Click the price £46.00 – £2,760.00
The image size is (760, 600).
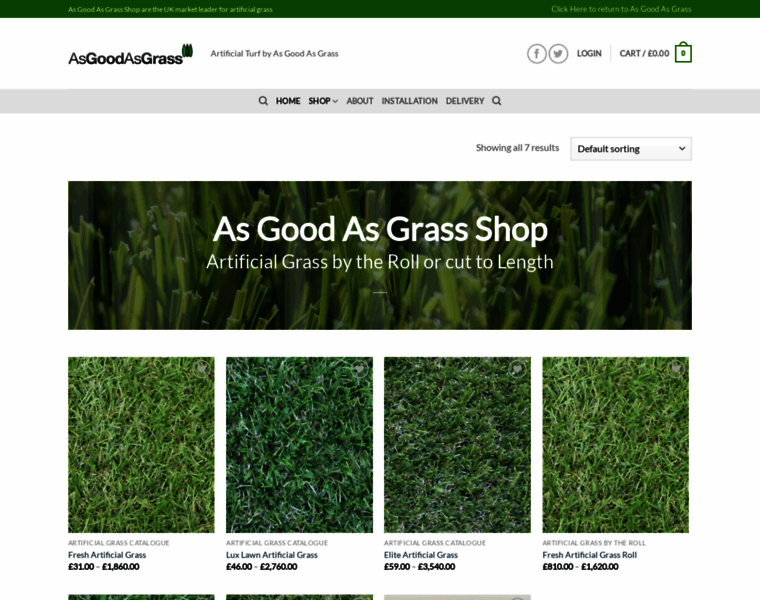tap(262, 567)
